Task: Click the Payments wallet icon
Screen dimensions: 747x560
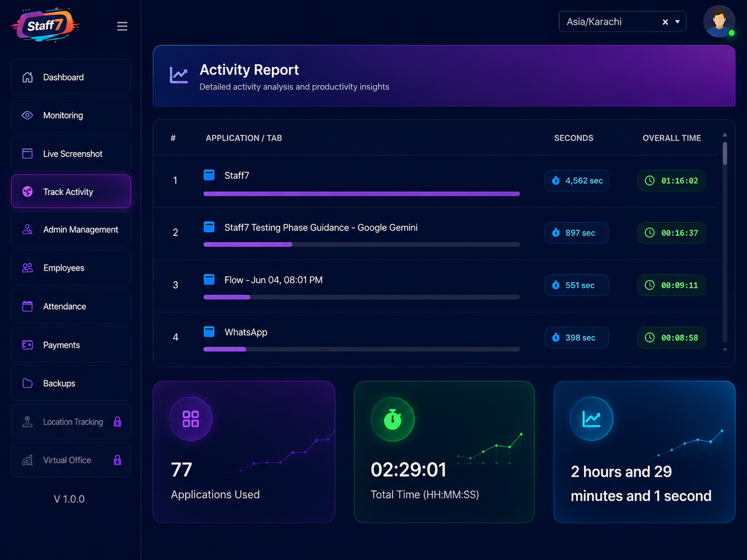Action: (x=27, y=345)
